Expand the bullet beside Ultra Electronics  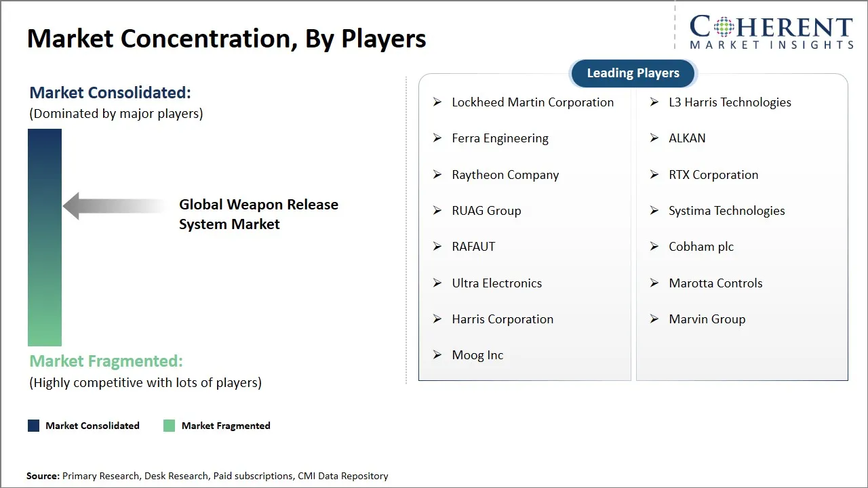click(x=437, y=283)
